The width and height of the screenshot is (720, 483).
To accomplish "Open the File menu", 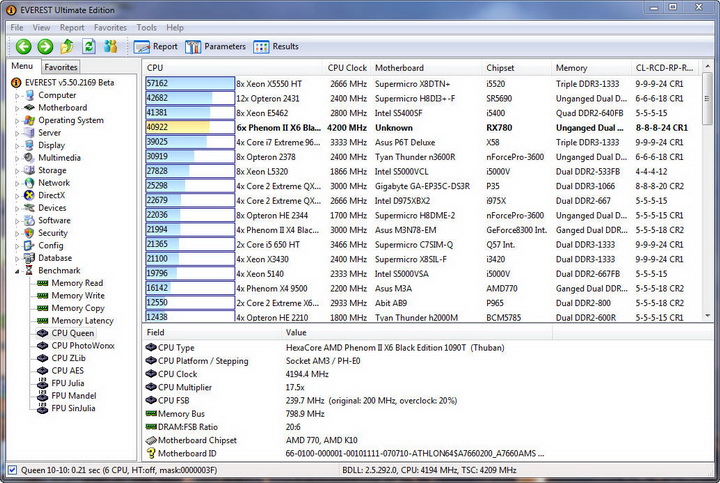I will pyautogui.click(x=17, y=28).
